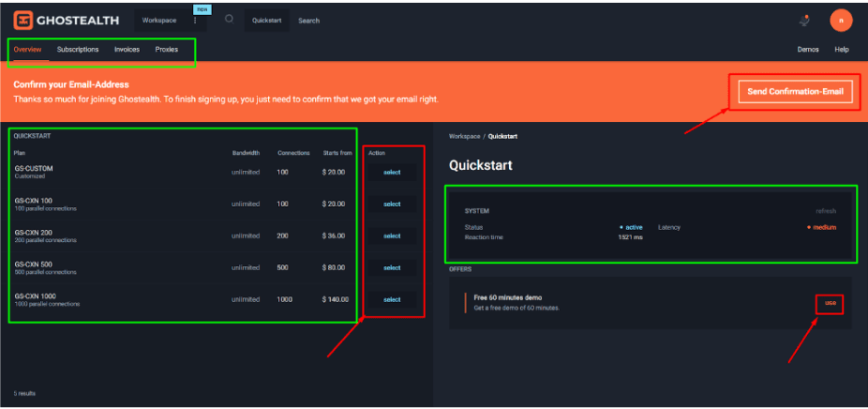Click the Quickstart page heading
Viewport: 868px width, 409px height.
[x=481, y=165]
